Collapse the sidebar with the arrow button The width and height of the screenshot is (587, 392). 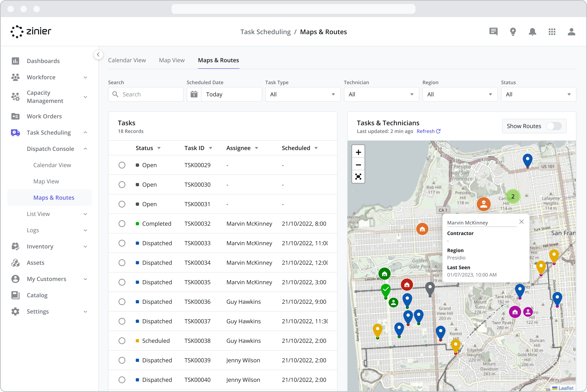click(98, 54)
